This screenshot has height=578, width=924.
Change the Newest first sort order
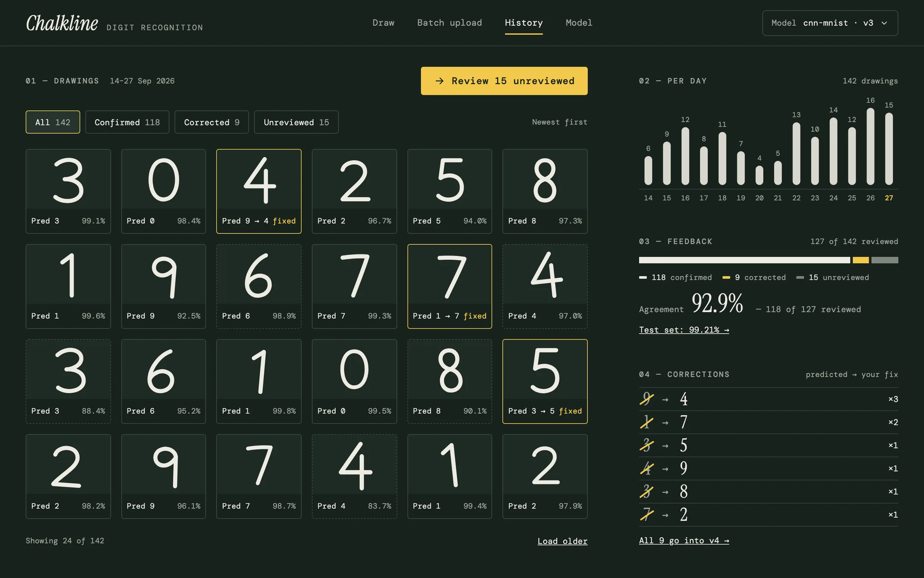click(x=559, y=122)
